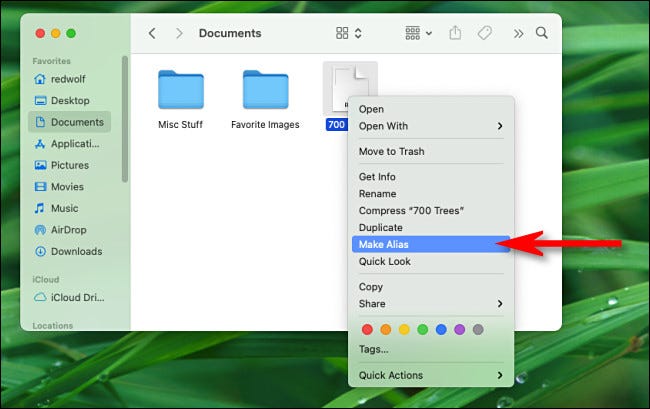The height and width of the screenshot is (409, 650).
Task: Open the Misc Stuff folder icon
Action: pyautogui.click(x=180, y=90)
